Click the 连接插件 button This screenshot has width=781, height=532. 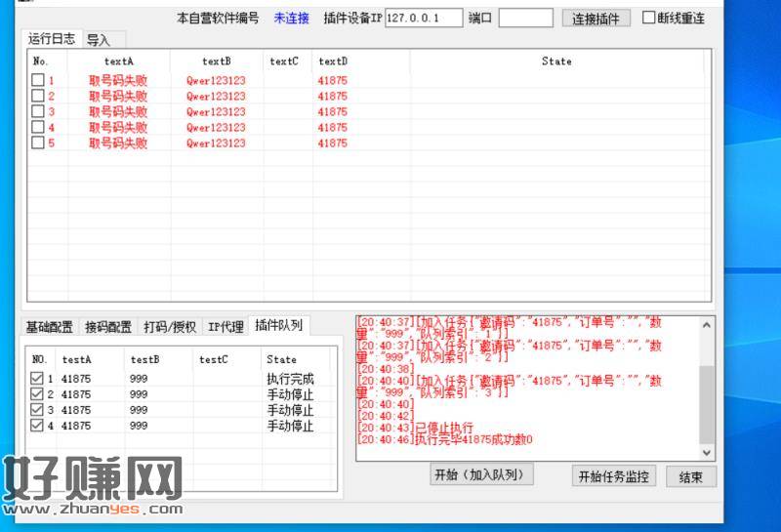click(x=595, y=19)
